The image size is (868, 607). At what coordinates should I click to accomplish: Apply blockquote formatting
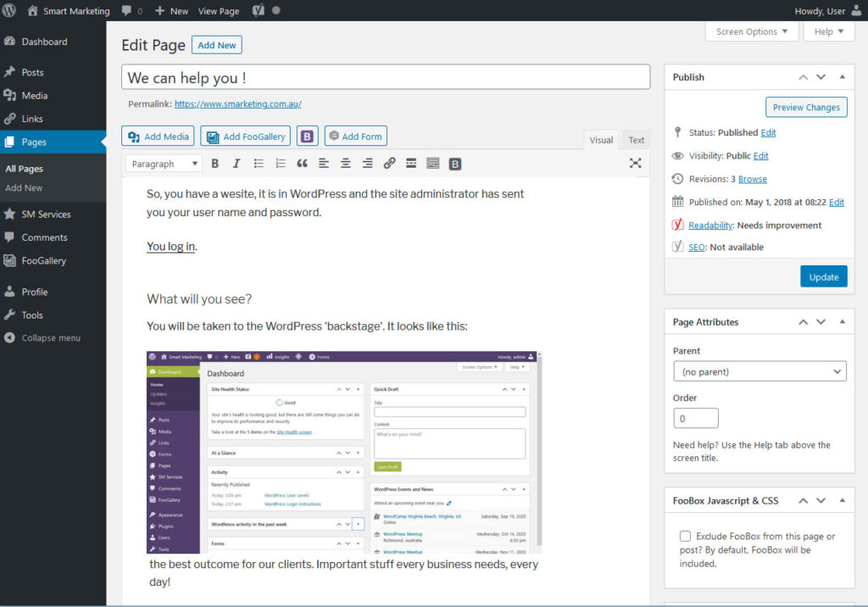[302, 164]
